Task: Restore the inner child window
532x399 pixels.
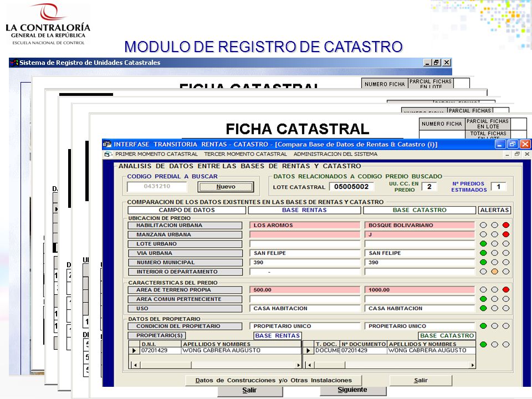Action: click(x=517, y=154)
